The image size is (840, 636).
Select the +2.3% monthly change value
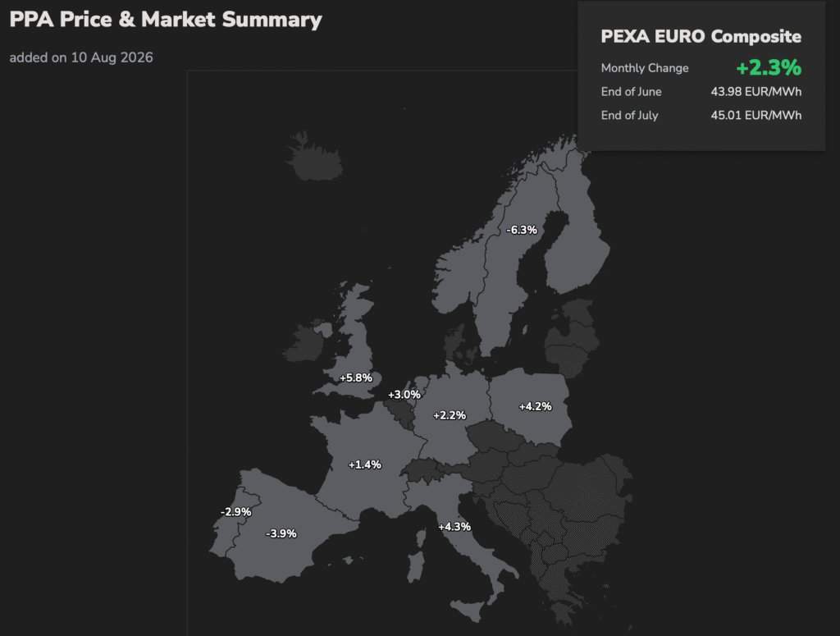pyautogui.click(x=769, y=67)
